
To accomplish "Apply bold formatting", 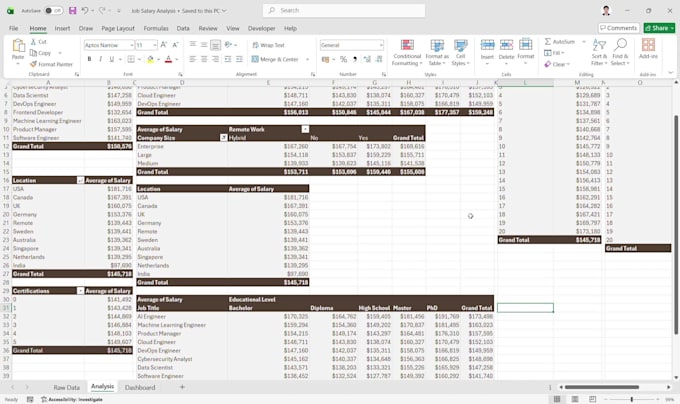I will tap(89, 59).
